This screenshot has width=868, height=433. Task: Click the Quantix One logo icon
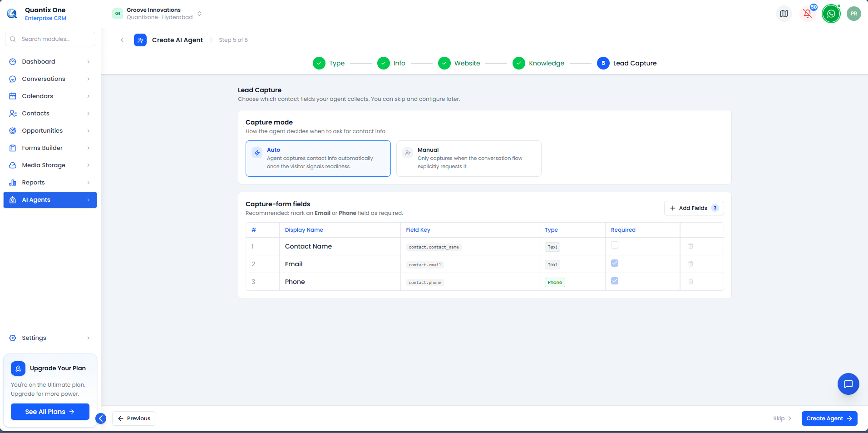[x=12, y=14]
